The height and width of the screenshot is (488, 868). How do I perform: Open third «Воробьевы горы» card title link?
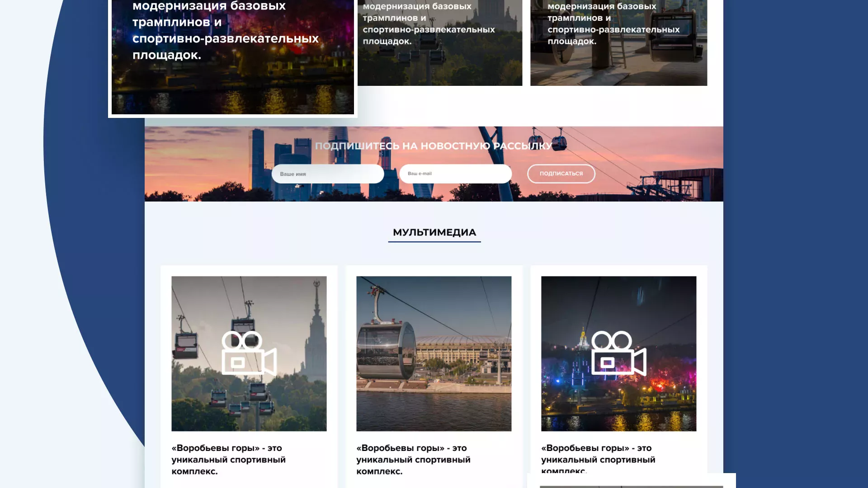[598, 460]
